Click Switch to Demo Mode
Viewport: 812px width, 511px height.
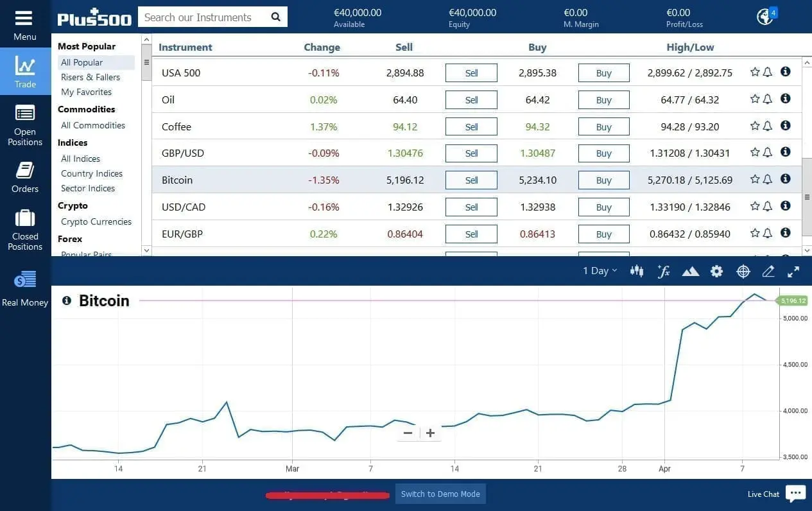point(440,494)
